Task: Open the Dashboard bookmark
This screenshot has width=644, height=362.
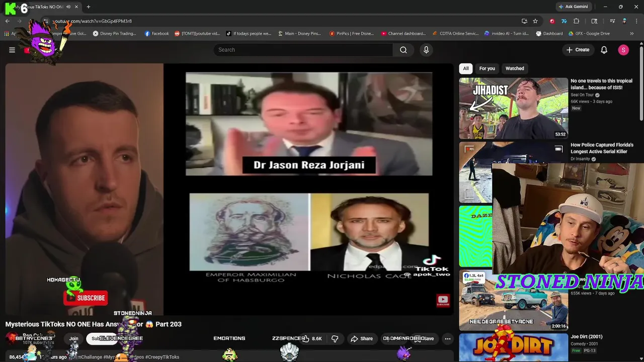Action: (x=549, y=34)
